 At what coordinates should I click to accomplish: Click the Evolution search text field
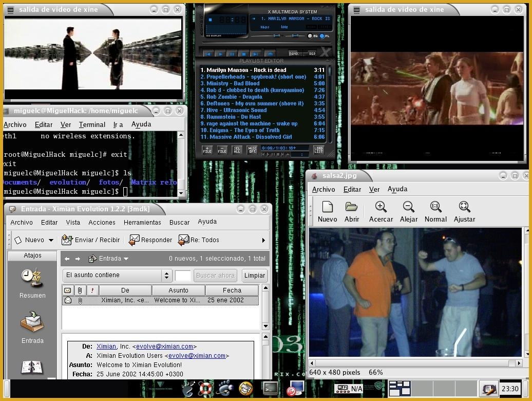[x=182, y=276]
